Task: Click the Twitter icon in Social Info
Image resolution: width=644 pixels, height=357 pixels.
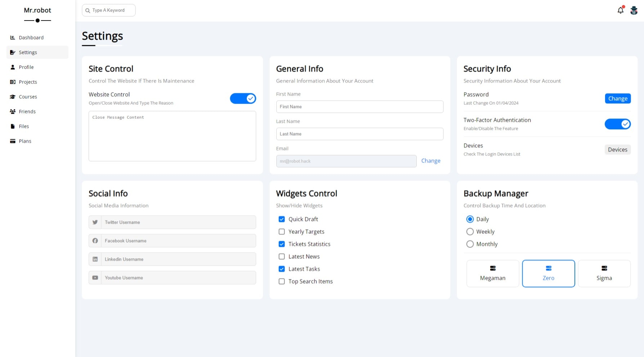Action: (x=95, y=222)
